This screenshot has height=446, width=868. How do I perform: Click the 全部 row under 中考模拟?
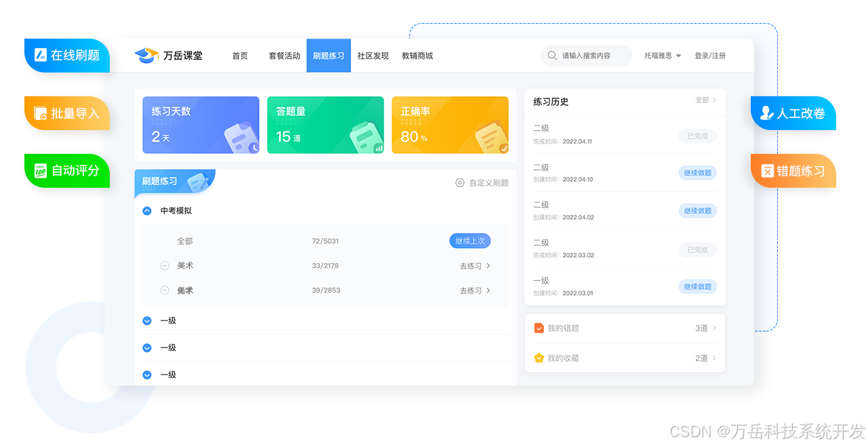click(x=325, y=241)
